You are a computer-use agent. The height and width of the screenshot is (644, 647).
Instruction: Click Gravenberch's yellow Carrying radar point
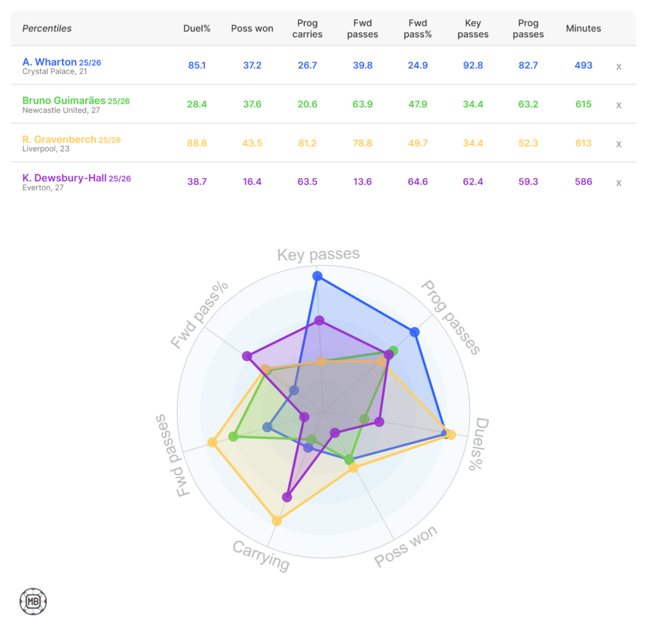277,521
